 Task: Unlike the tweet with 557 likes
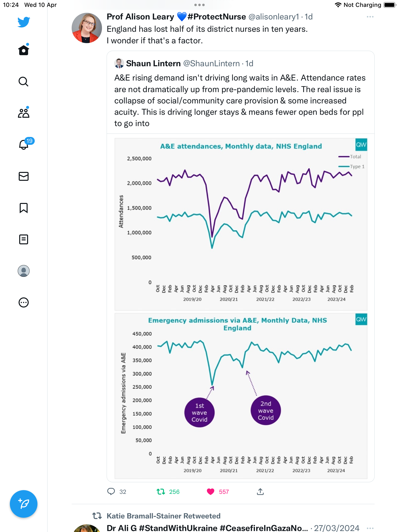(x=211, y=492)
